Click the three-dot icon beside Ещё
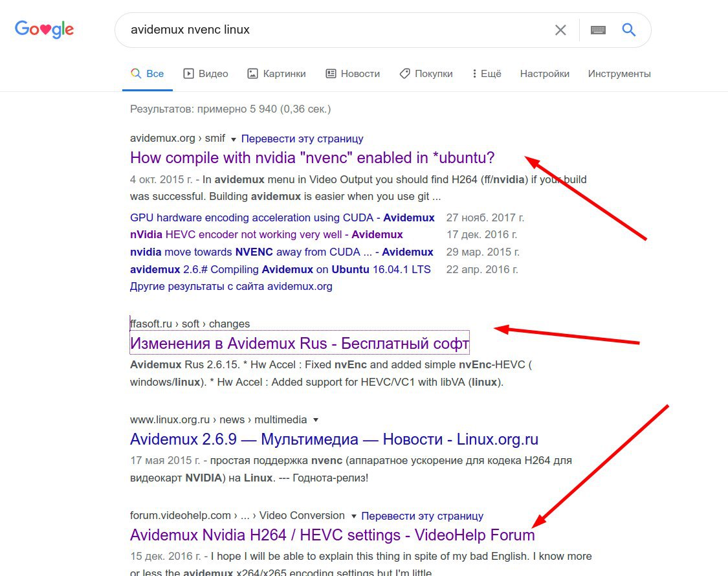This screenshot has height=576, width=728. (x=474, y=73)
